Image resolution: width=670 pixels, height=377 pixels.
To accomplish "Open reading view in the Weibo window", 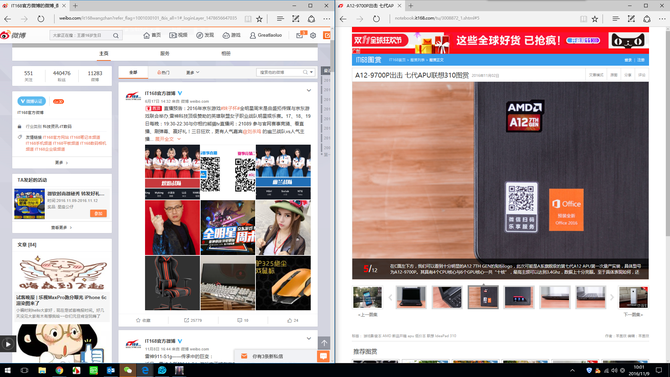I will (248, 19).
